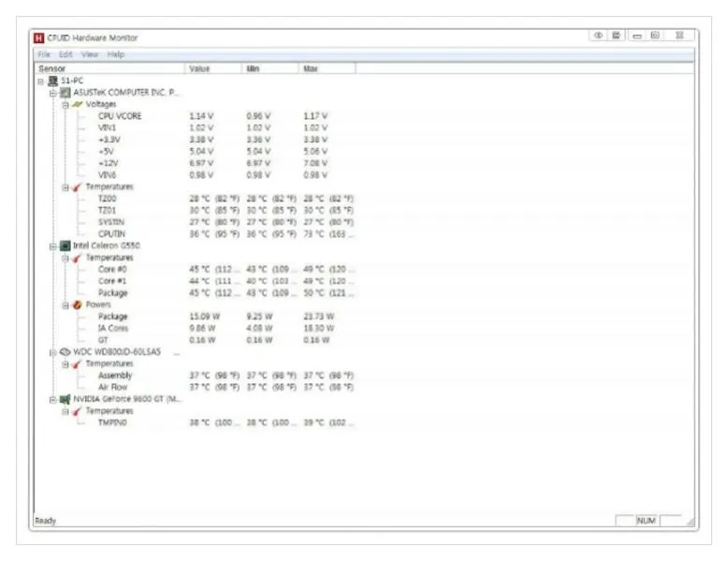Select the SYSTIN temperature row
Viewport: 728px width, 561px height.
226,222
